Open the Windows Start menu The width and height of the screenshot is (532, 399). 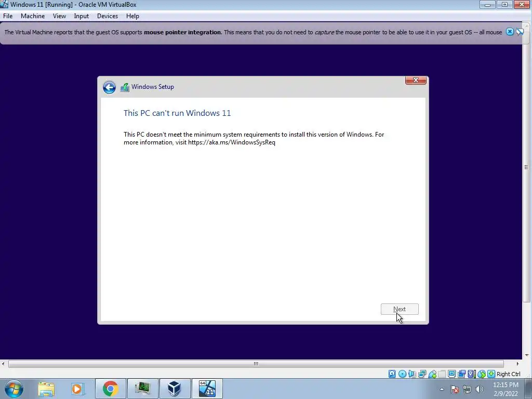tap(14, 389)
